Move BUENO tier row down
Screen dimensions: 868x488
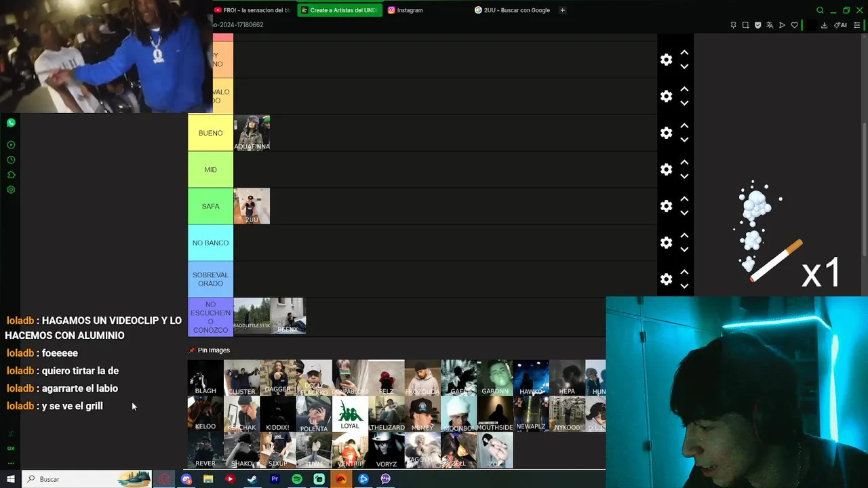(x=684, y=140)
